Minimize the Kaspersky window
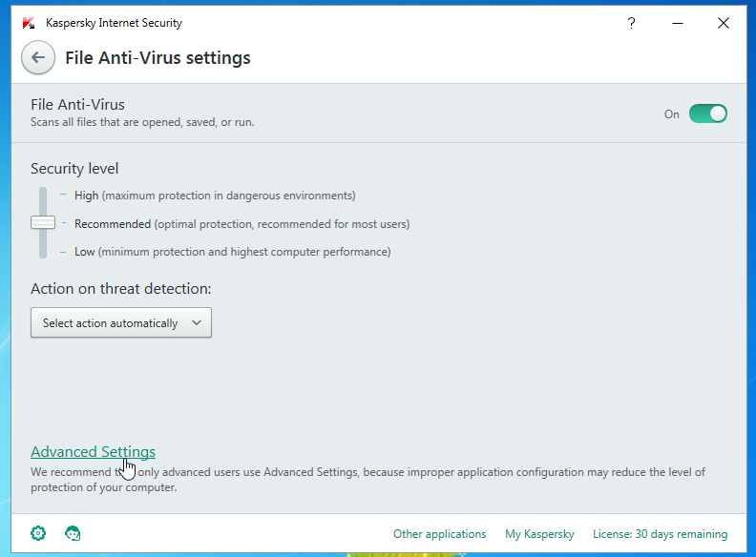The height and width of the screenshot is (557, 756). [x=677, y=23]
